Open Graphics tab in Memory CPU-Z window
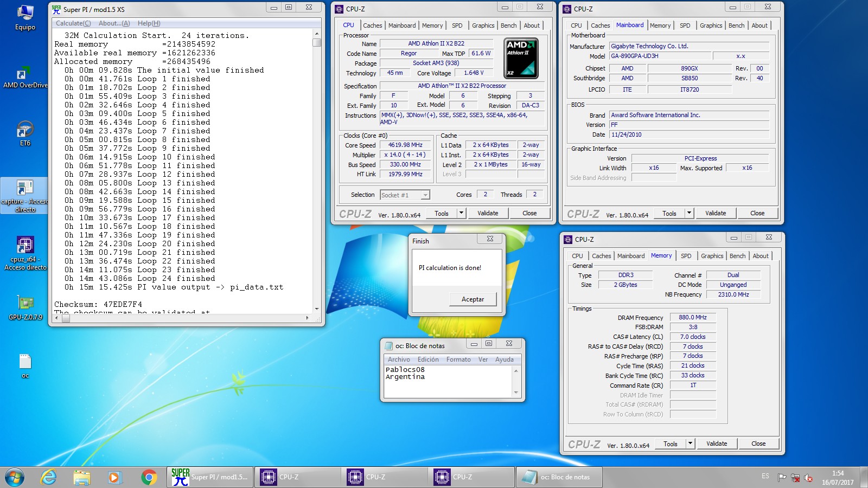868x488 pixels. [x=712, y=256]
